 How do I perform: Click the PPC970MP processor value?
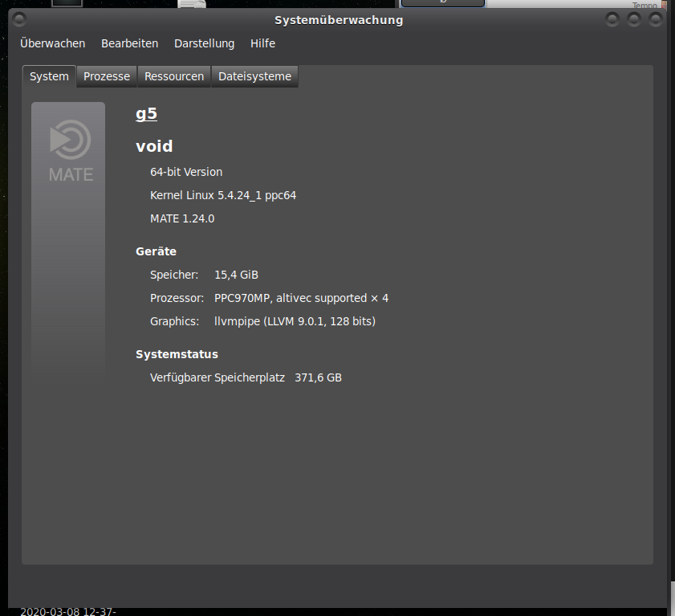301,298
